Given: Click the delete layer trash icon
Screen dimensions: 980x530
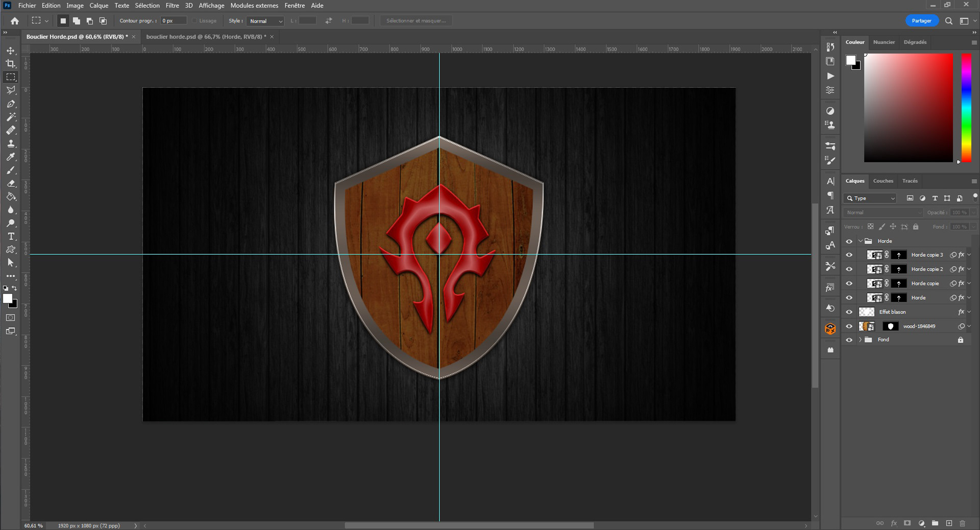Looking at the screenshot, I should tap(962, 523).
